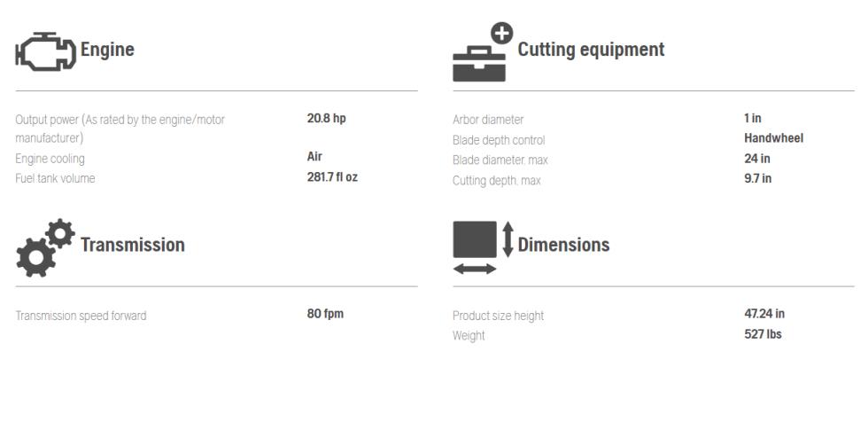Click the Handwheel blade depth value
Image resolution: width=868 pixels, height=422 pixels.
[773, 138]
